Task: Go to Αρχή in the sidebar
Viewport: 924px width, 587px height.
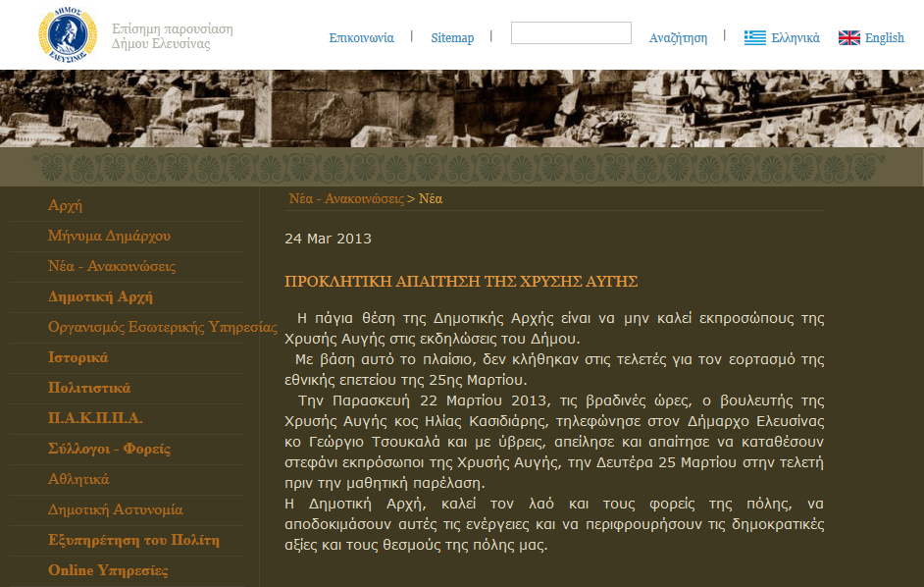Action: (65, 206)
